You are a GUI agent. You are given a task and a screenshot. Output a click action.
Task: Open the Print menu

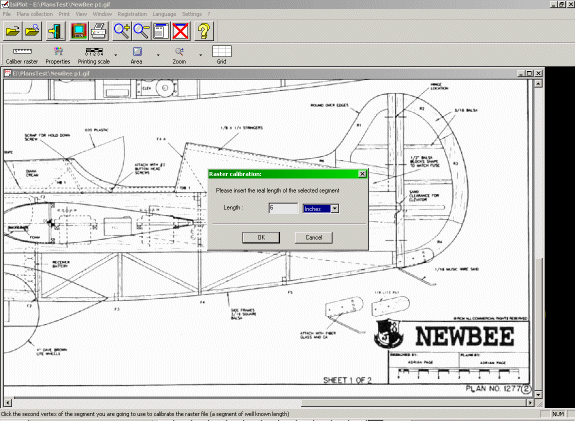64,14
